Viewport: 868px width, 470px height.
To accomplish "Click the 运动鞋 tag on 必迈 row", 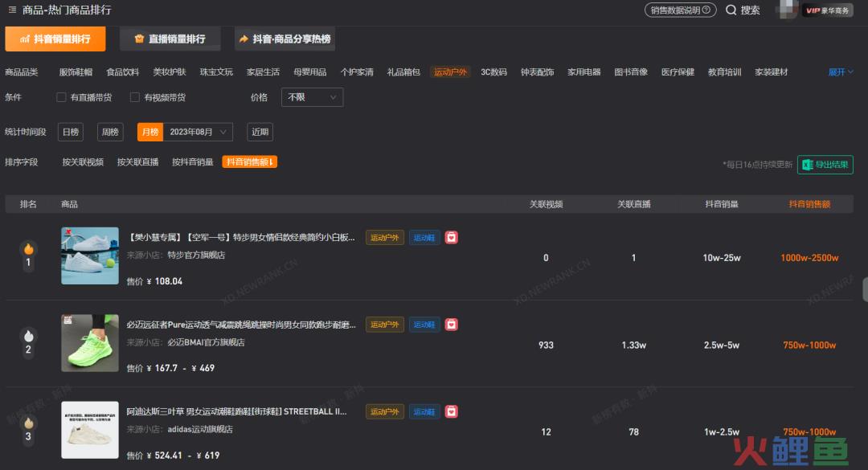I will pos(424,325).
